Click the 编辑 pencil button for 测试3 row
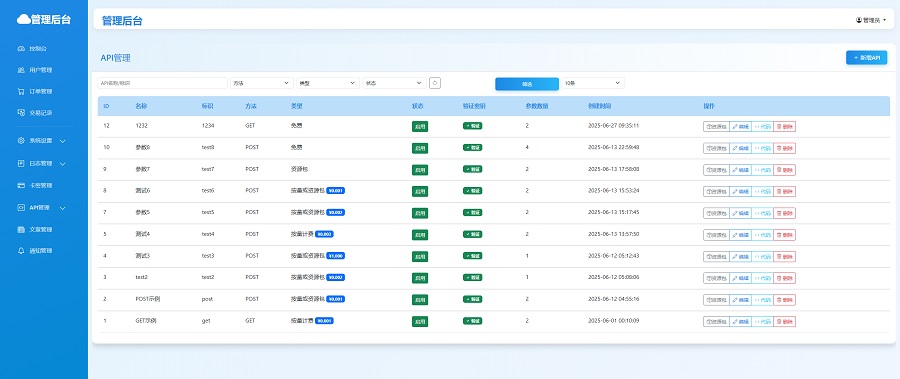Screen dimensions: 900x379 740,257
